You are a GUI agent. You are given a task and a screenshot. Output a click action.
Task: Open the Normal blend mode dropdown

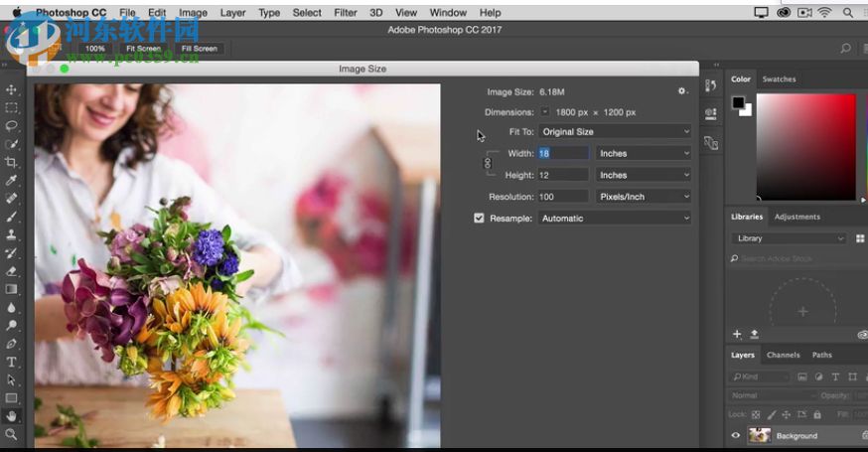click(774, 395)
